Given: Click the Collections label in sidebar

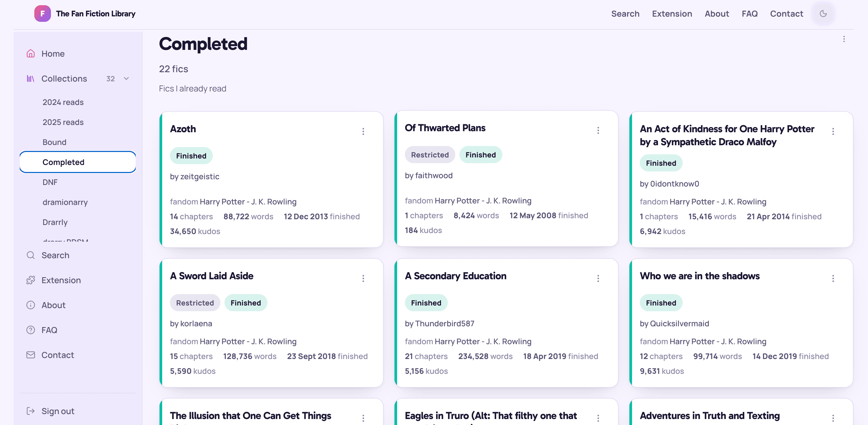Looking at the screenshot, I should point(64,78).
